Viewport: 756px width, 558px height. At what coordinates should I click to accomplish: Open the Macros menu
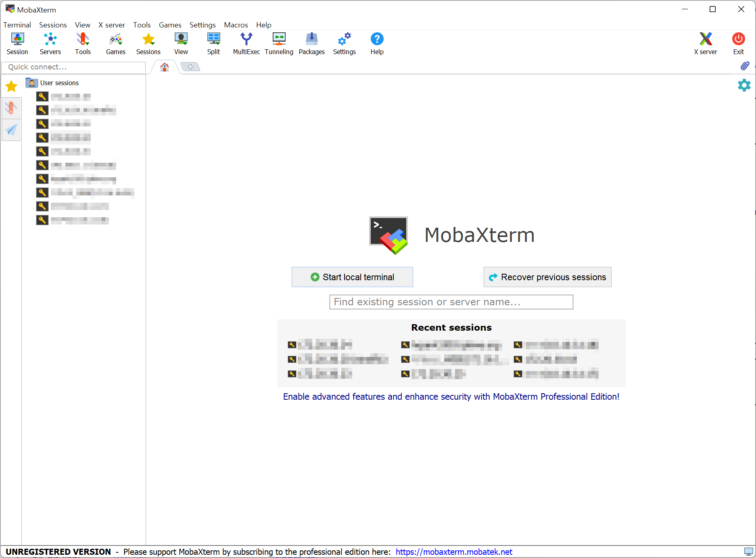(236, 25)
